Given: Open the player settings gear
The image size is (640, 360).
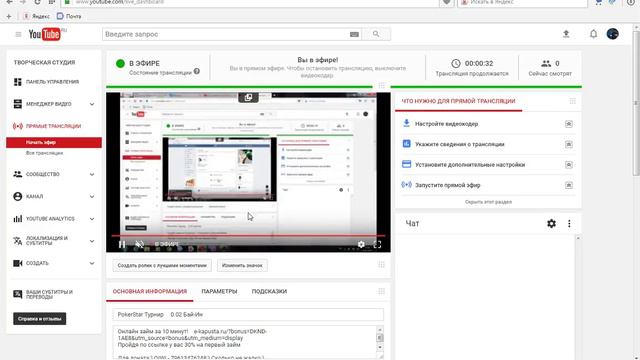Looking at the screenshot, I should pos(361,244).
